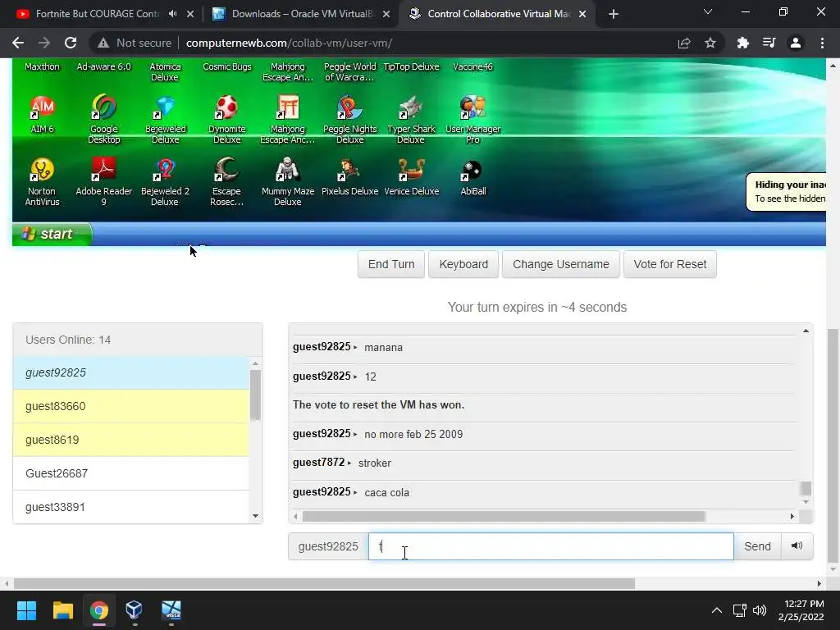Open the Typer Shark Deluxe icon
This screenshot has width=840, height=630.
pos(412,119)
